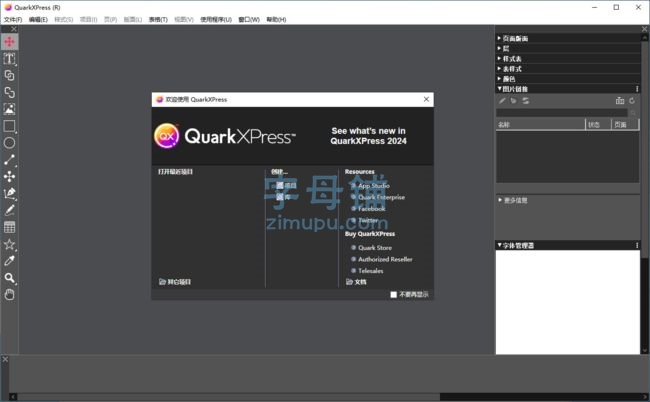Select the Eyedropper tool
This screenshot has height=402, width=650.
pyautogui.click(x=9, y=261)
